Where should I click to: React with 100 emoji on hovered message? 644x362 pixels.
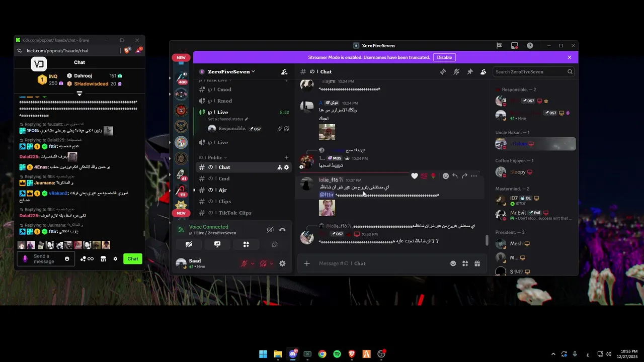(x=424, y=176)
